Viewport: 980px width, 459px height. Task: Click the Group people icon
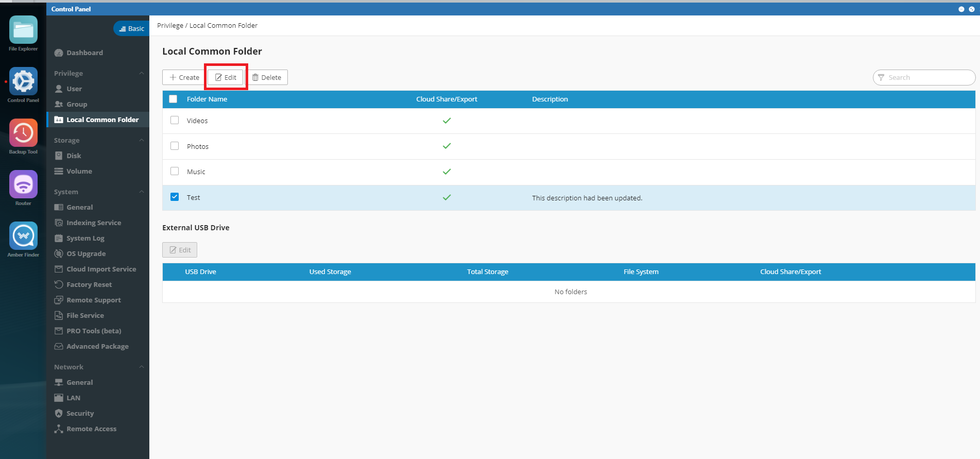59,104
